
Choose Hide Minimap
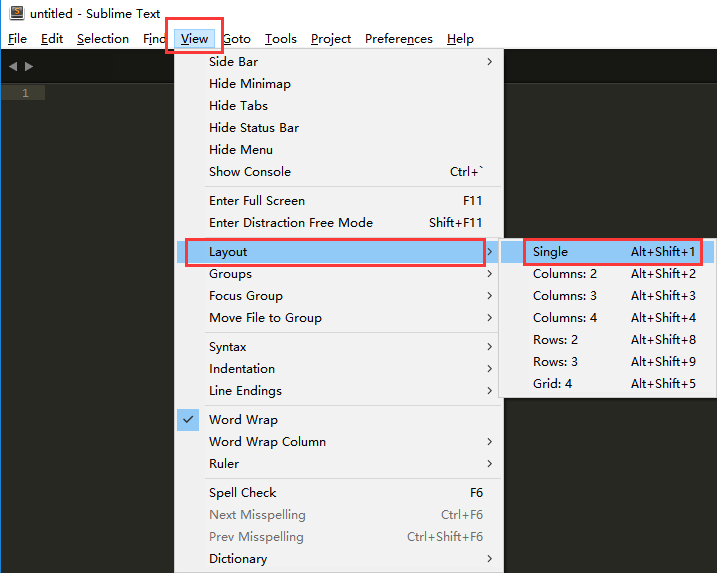coord(339,84)
